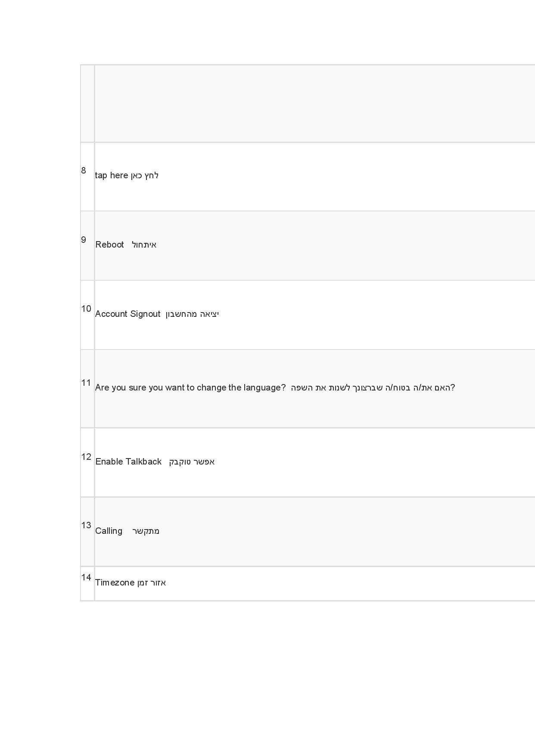Click row number 14 cell
535x756 pixels.
coord(87,584)
